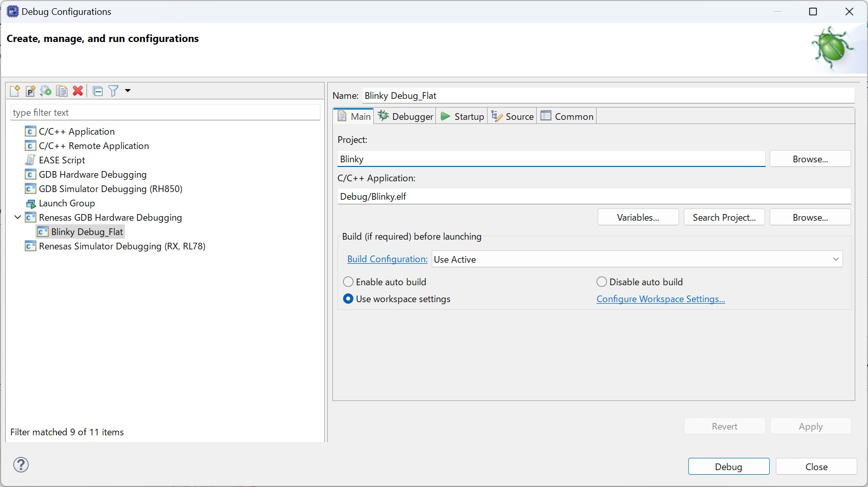Click Browse button next to Project field

click(x=810, y=159)
